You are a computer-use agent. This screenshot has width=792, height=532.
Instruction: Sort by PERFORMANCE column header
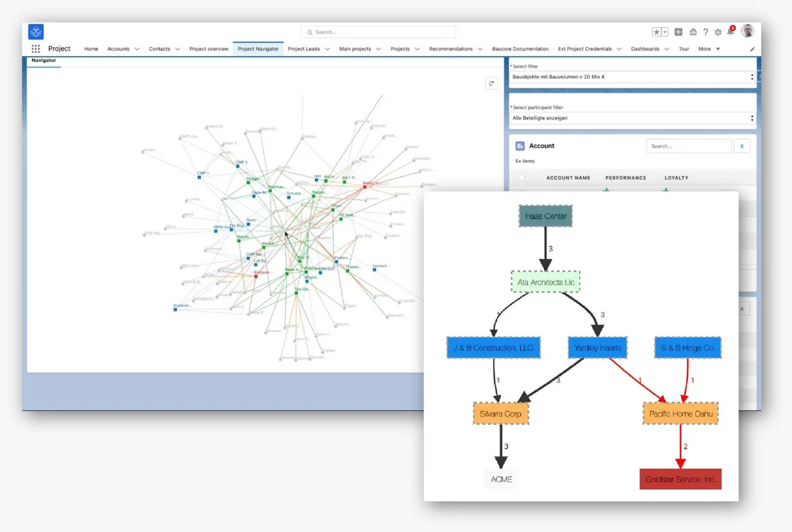point(626,178)
